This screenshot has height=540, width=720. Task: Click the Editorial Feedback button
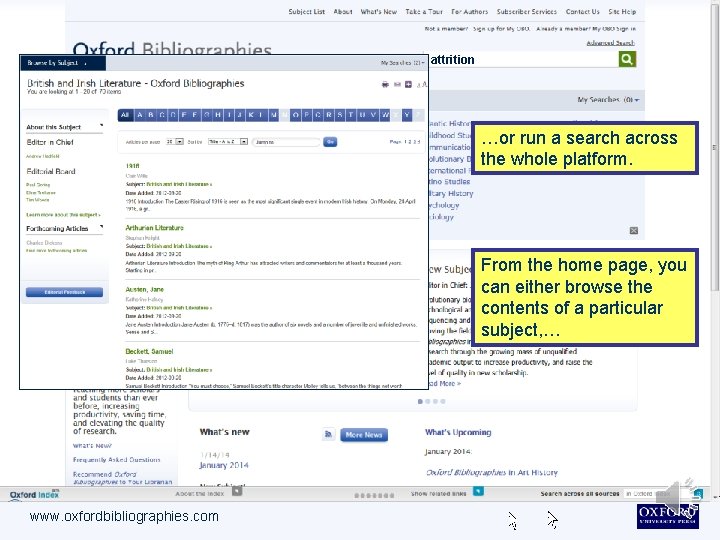click(64, 292)
